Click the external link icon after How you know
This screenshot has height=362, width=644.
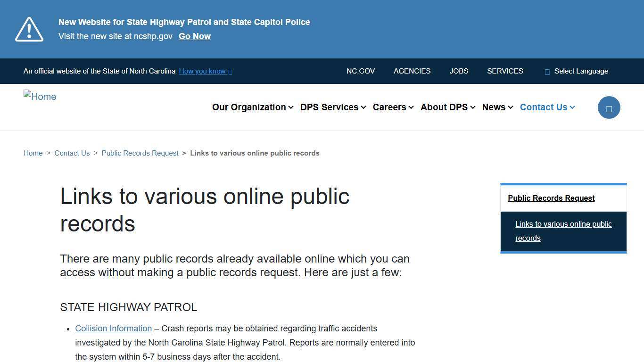coord(230,71)
